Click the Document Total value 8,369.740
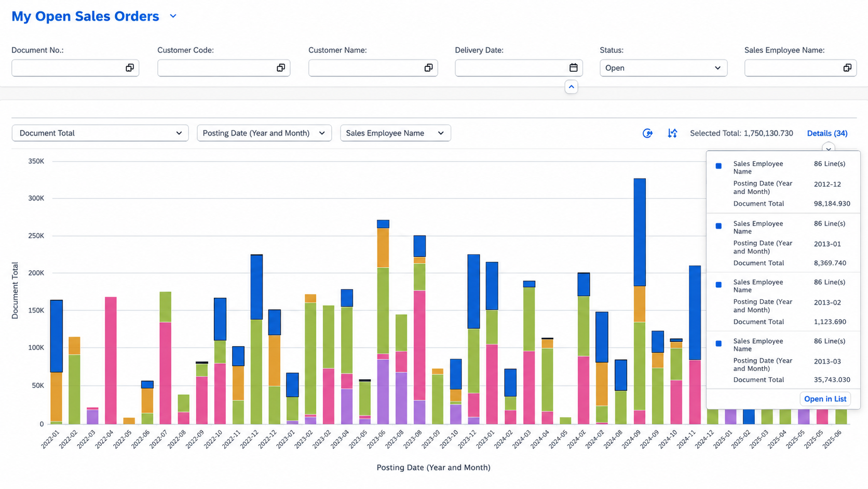 point(830,263)
